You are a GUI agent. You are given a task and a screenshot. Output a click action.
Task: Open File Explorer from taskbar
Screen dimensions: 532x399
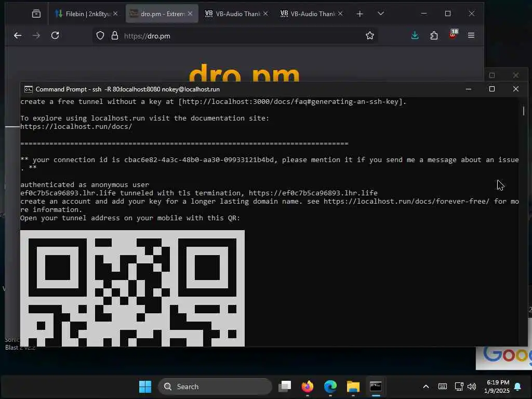[x=353, y=387]
